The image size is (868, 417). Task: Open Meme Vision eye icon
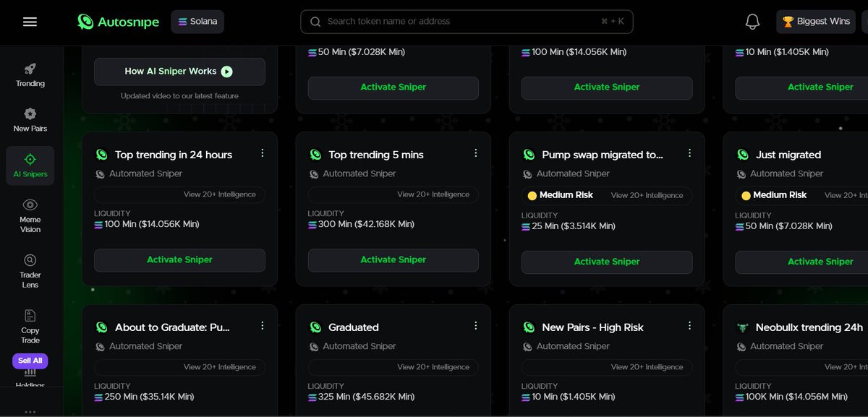[x=30, y=215]
